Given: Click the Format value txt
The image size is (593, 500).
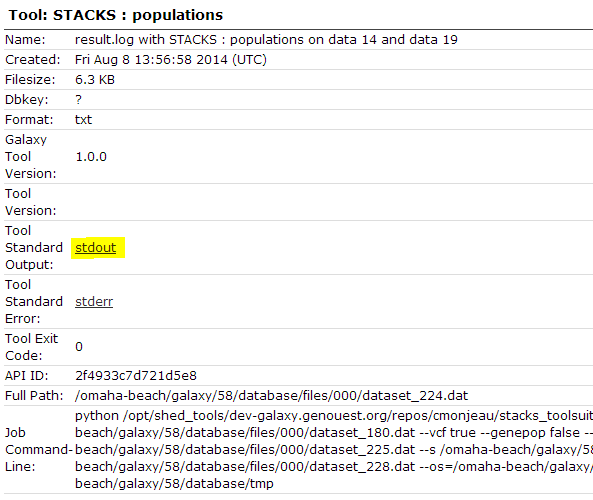Looking at the screenshot, I should tap(84, 120).
